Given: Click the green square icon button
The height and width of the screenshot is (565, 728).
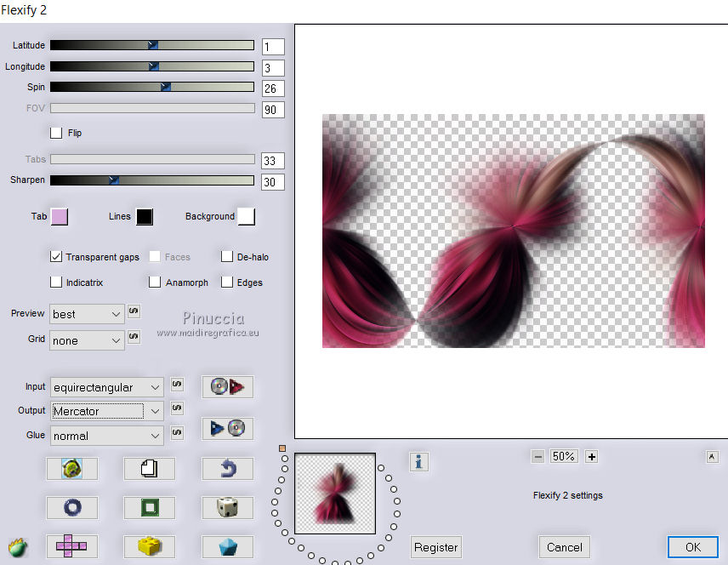Looking at the screenshot, I should click(x=149, y=507).
